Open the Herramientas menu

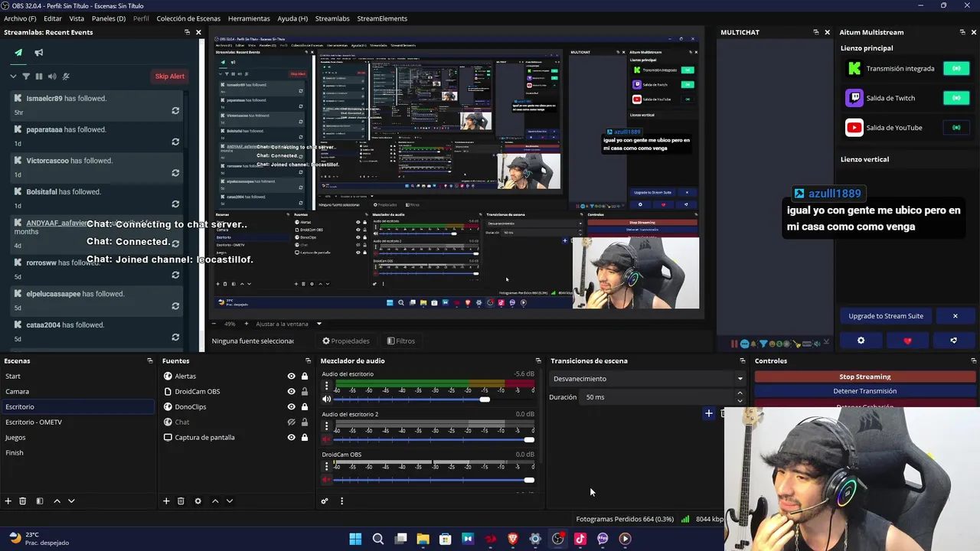(x=249, y=18)
